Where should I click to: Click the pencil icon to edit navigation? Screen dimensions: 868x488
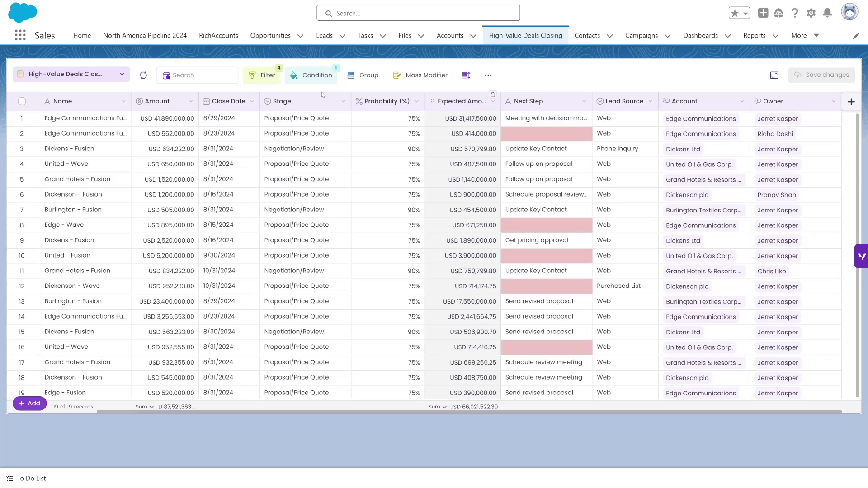click(x=856, y=36)
